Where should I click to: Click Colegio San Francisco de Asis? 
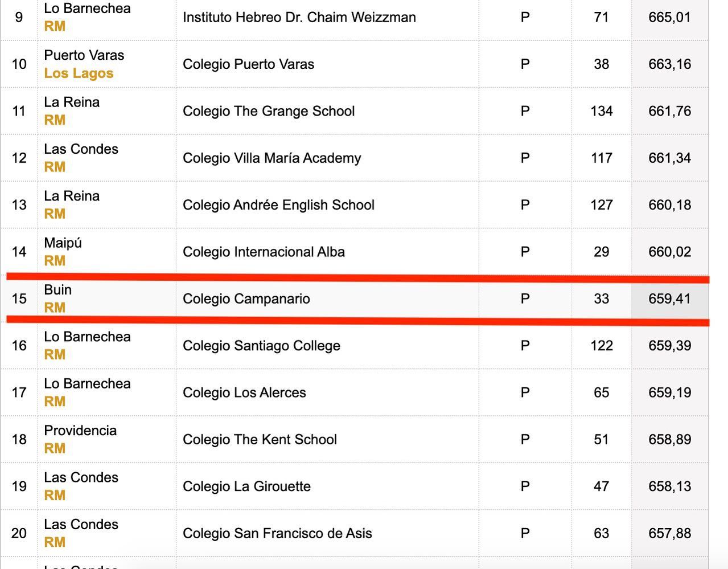[x=277, y=533]
